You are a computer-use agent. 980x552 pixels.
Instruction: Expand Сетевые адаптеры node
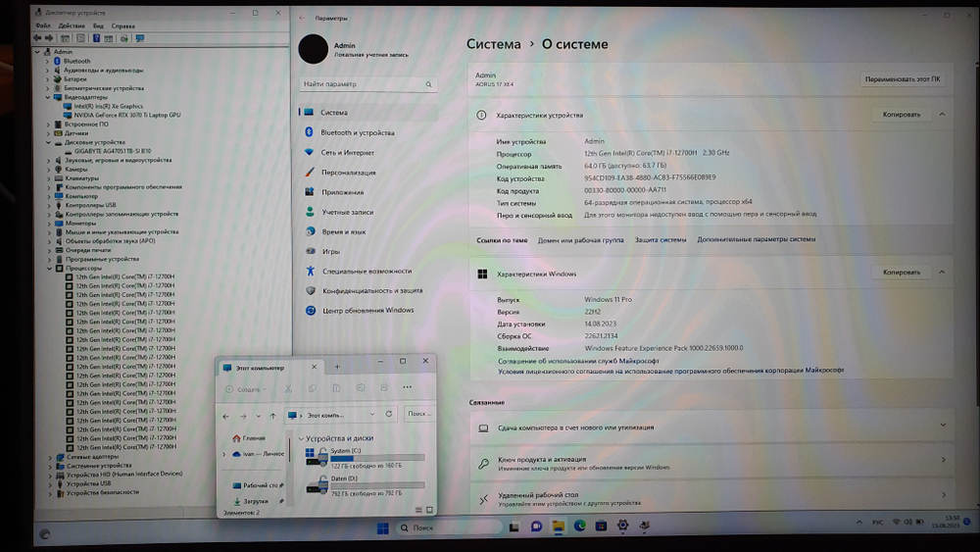pyautogui.click(x=51, y=457)
